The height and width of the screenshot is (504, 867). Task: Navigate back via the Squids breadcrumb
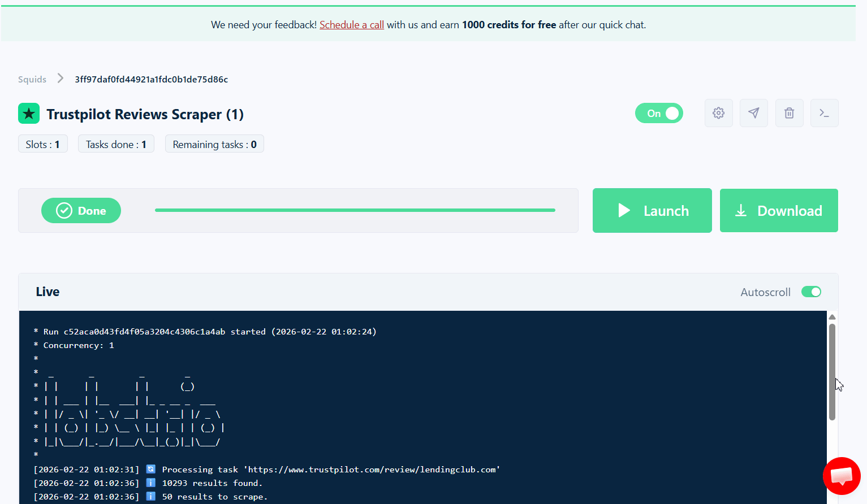click(32, 79)
